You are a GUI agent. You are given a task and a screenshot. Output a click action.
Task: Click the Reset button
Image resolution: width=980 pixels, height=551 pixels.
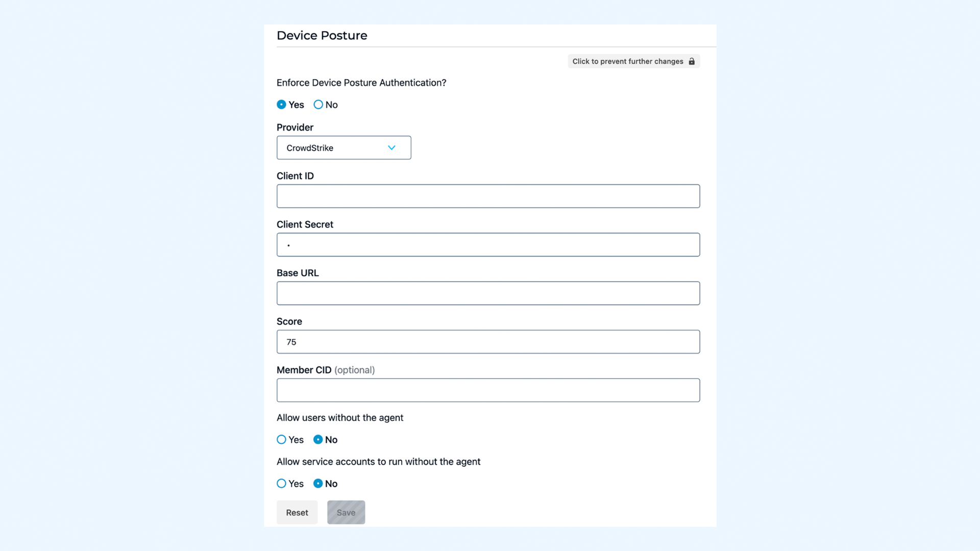tap(297, 512)
